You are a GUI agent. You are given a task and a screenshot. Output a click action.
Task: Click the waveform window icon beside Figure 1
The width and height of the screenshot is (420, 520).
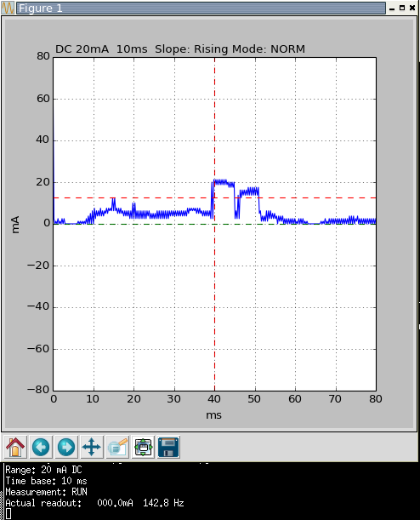pyautogui.click(x=8, y=8)
